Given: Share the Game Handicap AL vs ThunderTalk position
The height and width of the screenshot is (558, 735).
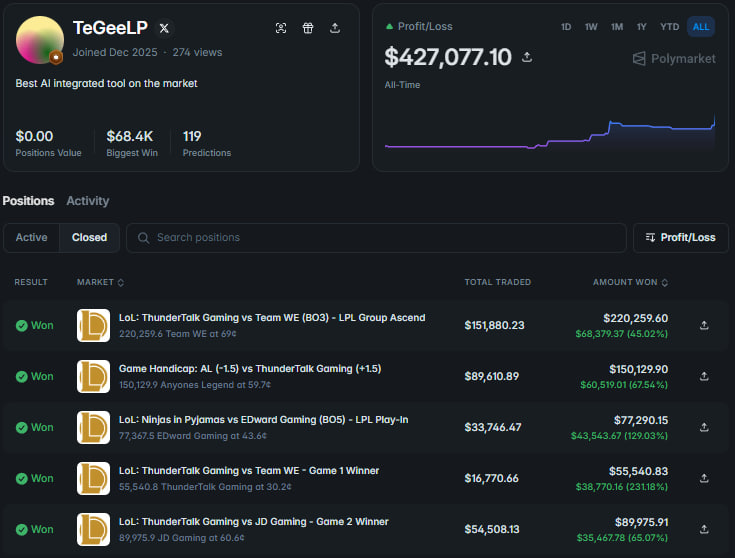Looking at the screenshot, I should (x=704, y=376).
